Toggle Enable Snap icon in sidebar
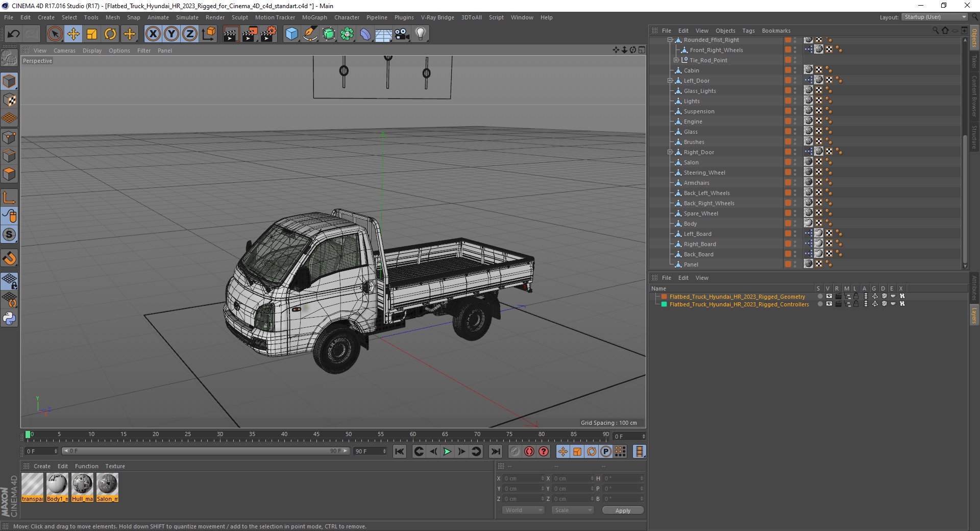Screen dimensions: 980x531 click(10, 258)
